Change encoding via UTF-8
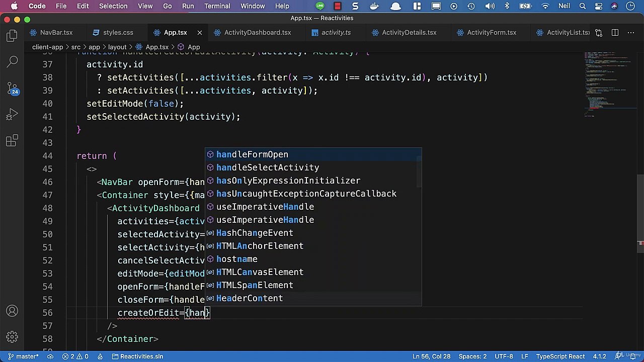This screenshot has height=362, width=644. tap(504, 356)
